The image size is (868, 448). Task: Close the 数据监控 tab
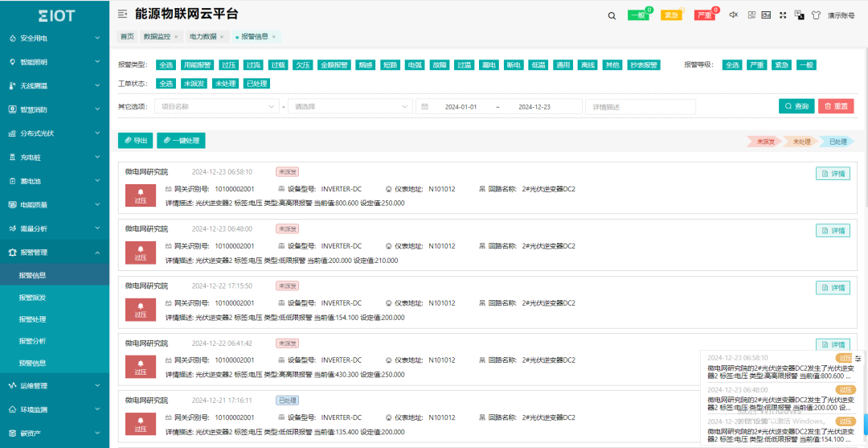click(x=176, y=36)
